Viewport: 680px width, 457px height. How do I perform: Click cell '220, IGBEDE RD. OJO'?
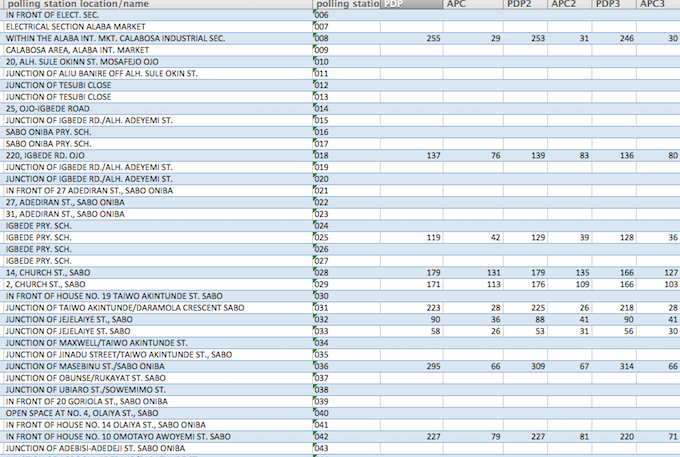point(156,155)
